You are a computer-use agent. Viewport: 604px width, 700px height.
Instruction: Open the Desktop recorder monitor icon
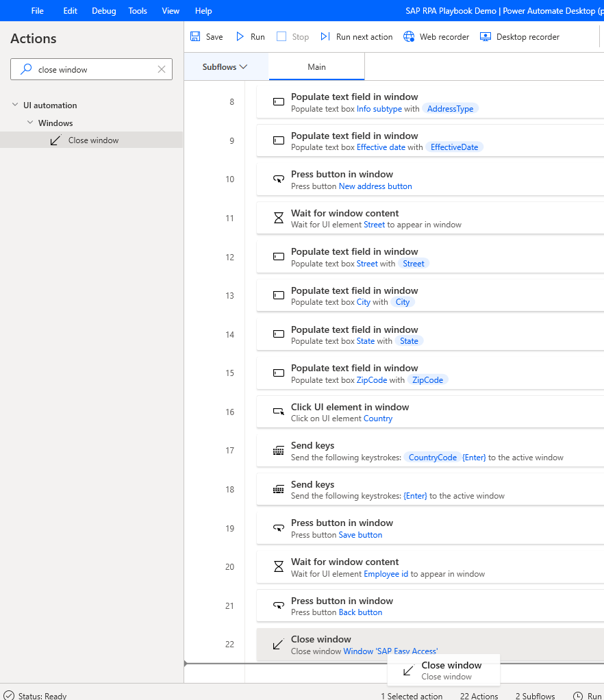pos(486,36)
